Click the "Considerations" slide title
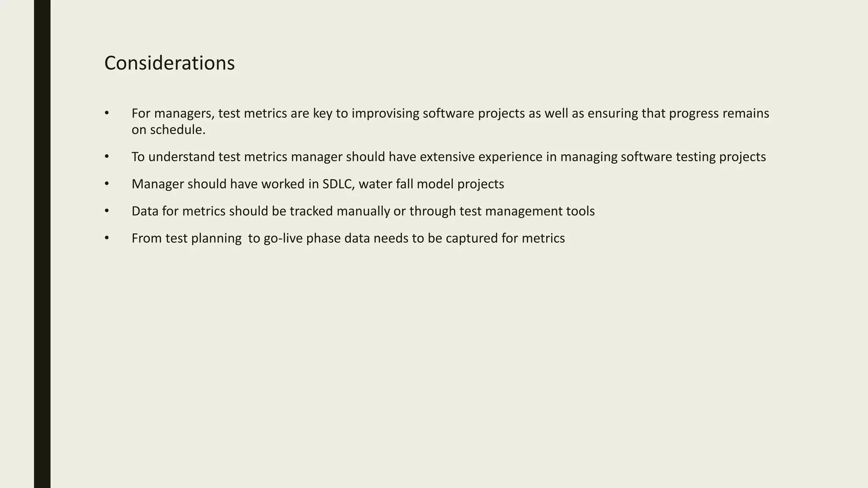Viewport: 868px width, 488px height. point(169,64)
